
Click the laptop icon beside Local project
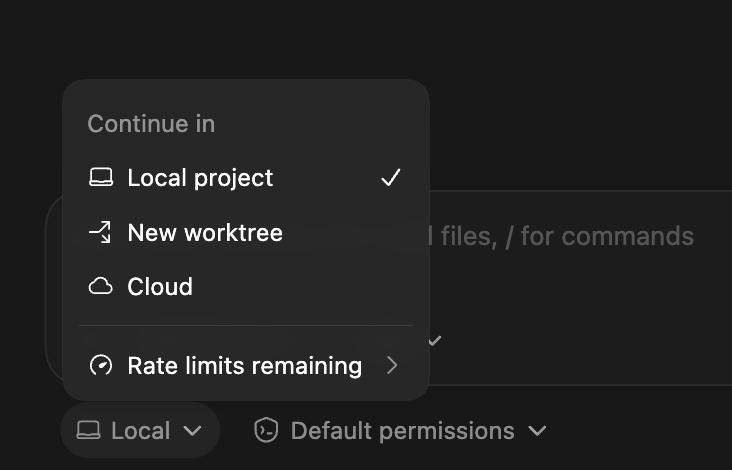click(101, 177)
